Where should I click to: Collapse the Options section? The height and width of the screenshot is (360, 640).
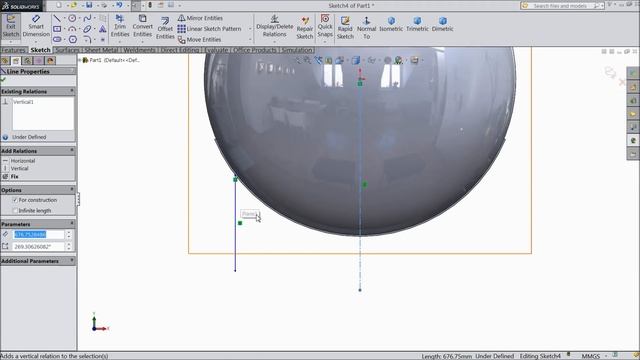click(x=72, y=190)
